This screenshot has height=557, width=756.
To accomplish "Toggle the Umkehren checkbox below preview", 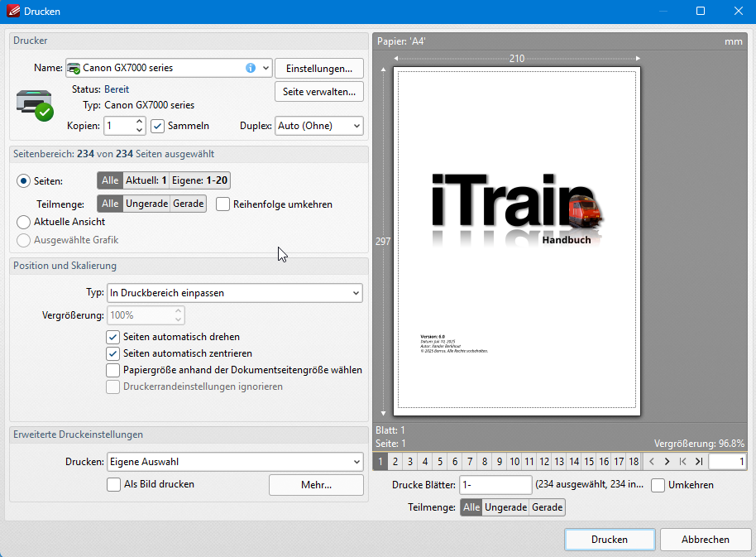I will click(658, 485).
